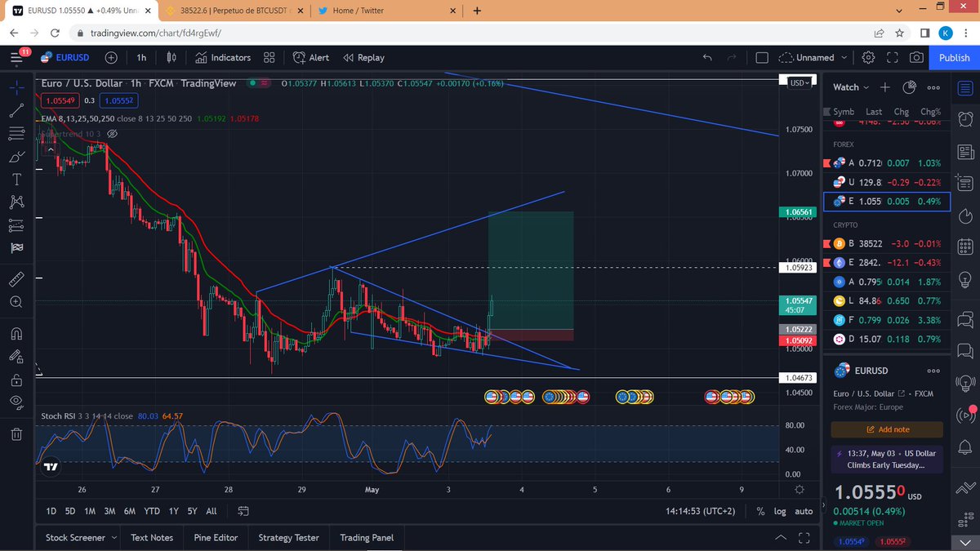Open the TradingView hamburger menu
This screenshot has width=980, height=551.
(x=17, y=57)
